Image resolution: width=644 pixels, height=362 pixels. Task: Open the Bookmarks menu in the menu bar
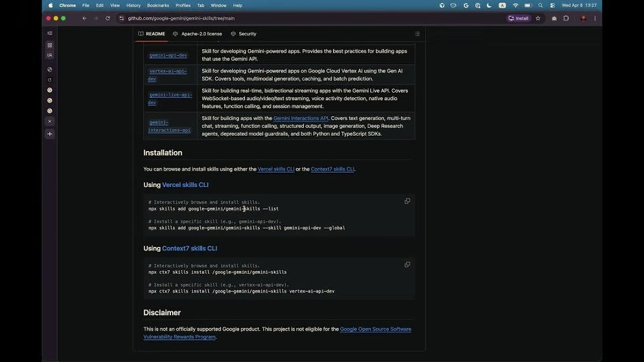pyautogui.click(x=158, y=5)
